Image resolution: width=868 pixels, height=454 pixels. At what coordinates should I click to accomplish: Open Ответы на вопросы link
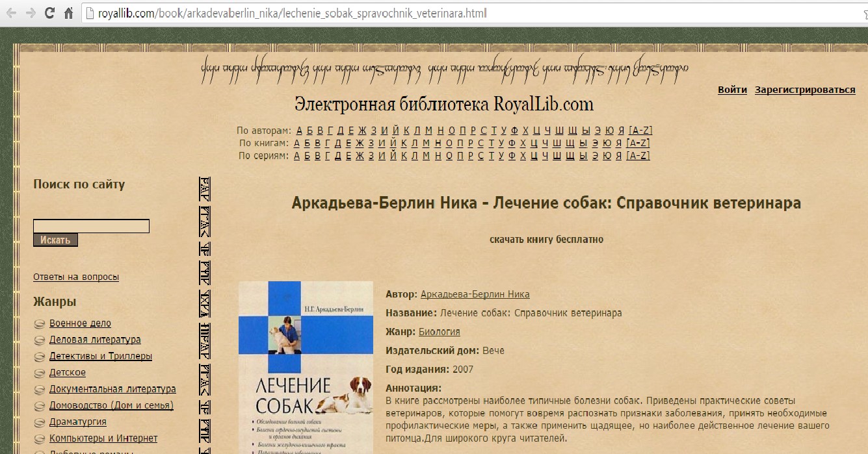tap(76, 277)
